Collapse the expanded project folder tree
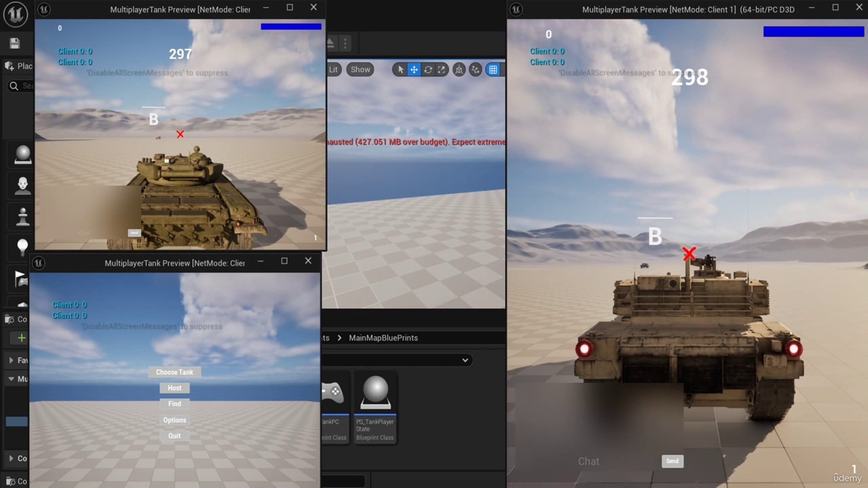The height and width of the screenshot is (488, 868). [12, 379]
